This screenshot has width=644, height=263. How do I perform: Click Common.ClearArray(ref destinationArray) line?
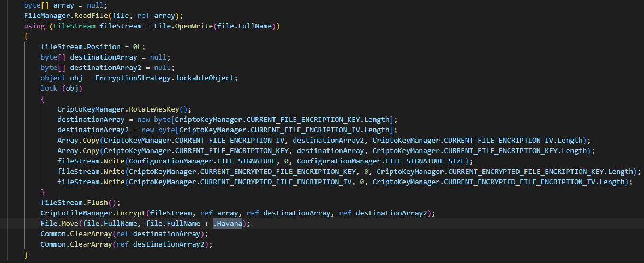click(x=124, y=234)
